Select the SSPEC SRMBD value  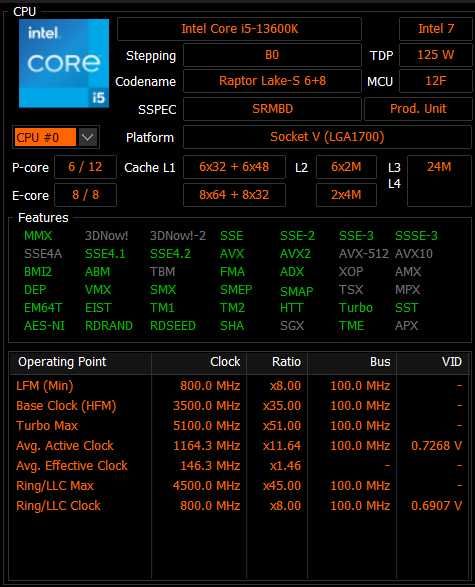272,109
